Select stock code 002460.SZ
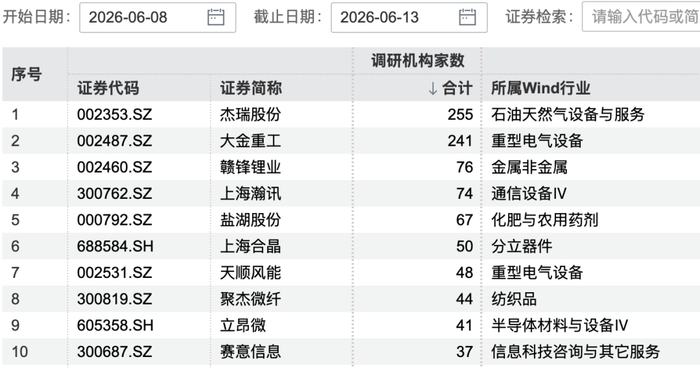 (x=114, y=167)
